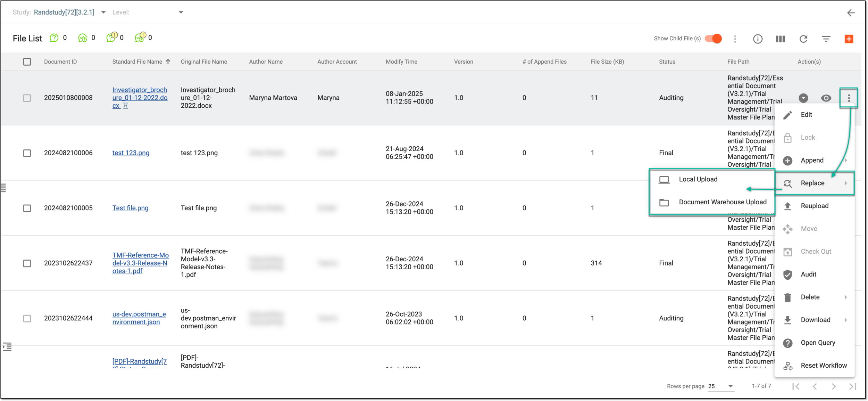
Task: Open the vertical dots next to Show Child Files
Action: 735,39
